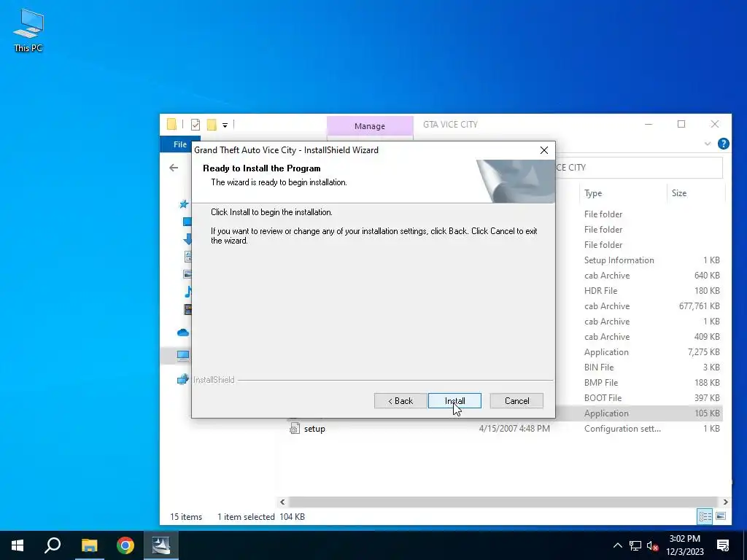
Task: Open Explorer help question mark icon
Action: click(723, 144)
